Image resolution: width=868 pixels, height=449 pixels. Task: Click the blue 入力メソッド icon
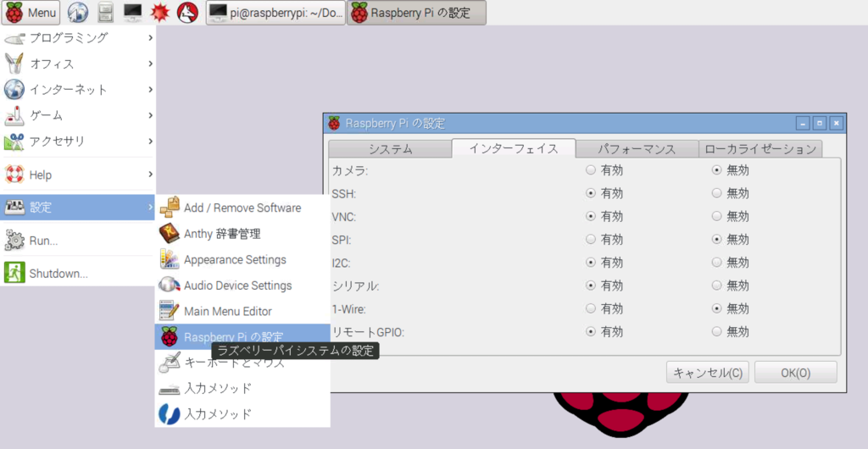tap(170, 414)
